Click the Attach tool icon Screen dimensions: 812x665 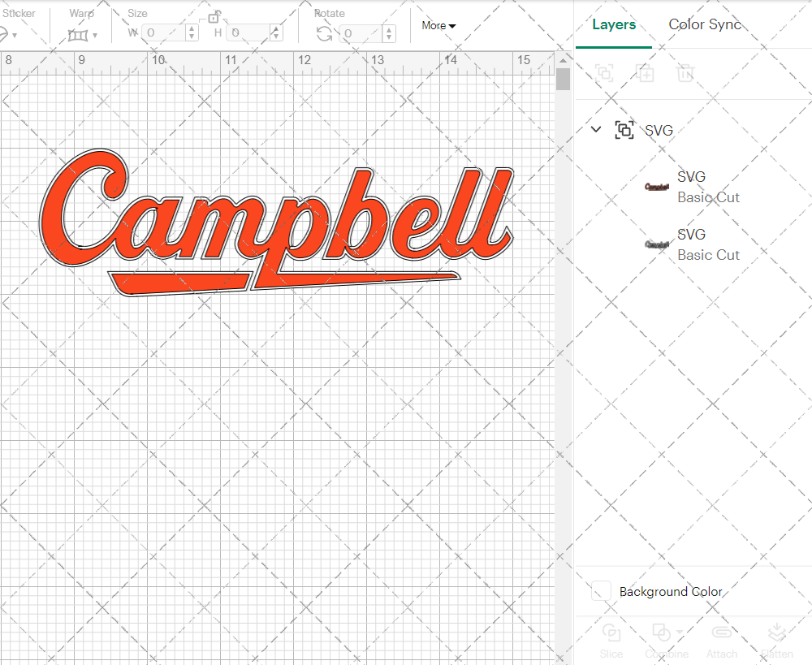722,633
